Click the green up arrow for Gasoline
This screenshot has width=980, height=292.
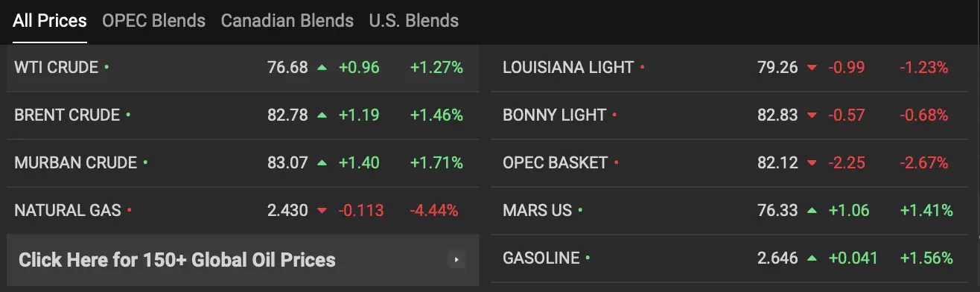pos(812,258)
